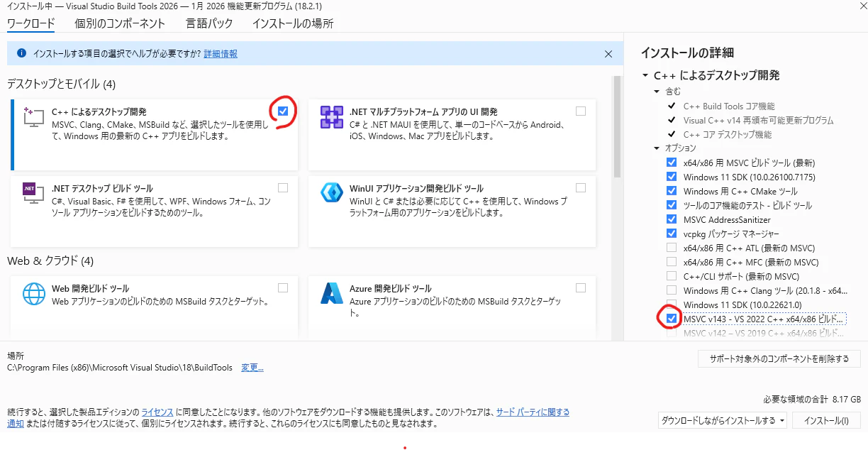Screen dimensions: 868x450
Task: Tick the C++/CLI サポート checkbox
Action: (x=672, y=276)
